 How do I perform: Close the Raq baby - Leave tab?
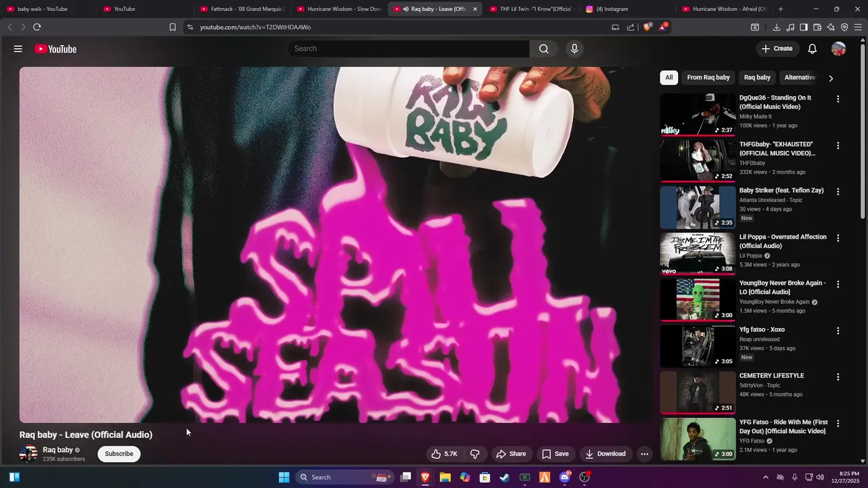475,9
